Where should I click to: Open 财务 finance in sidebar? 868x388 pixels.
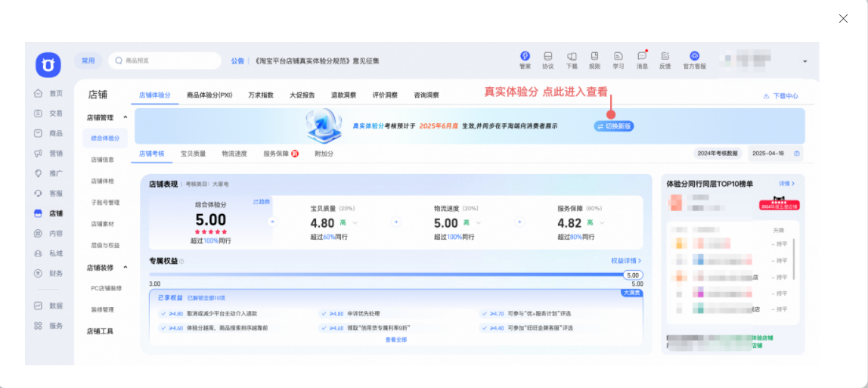point(48,273)
